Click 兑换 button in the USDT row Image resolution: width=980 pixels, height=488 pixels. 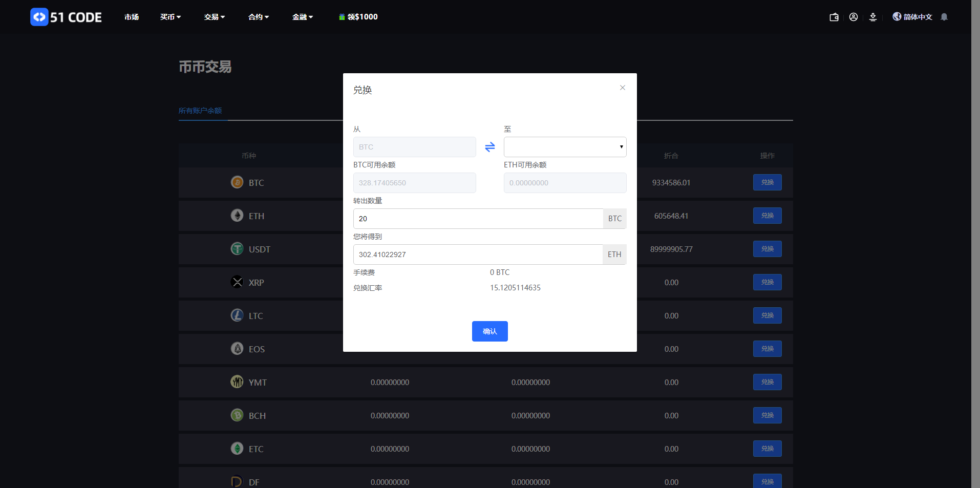768,249
